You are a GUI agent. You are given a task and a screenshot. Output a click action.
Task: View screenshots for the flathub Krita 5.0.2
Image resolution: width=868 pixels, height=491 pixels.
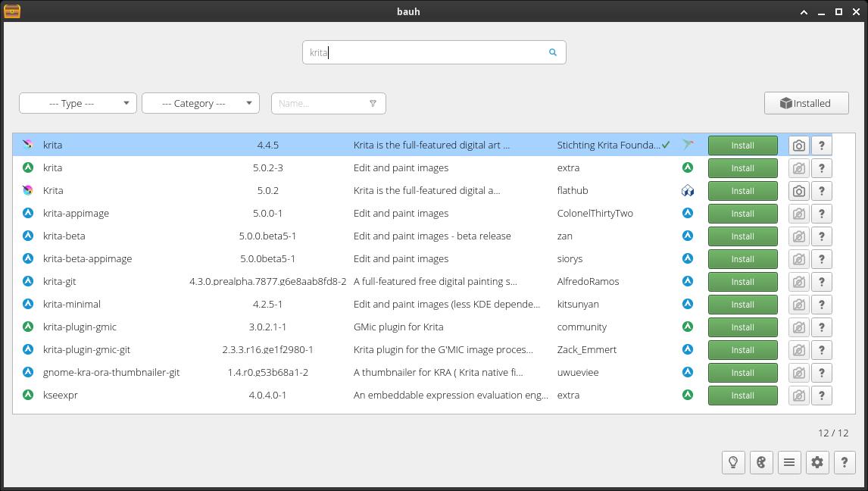click(799, 191)
